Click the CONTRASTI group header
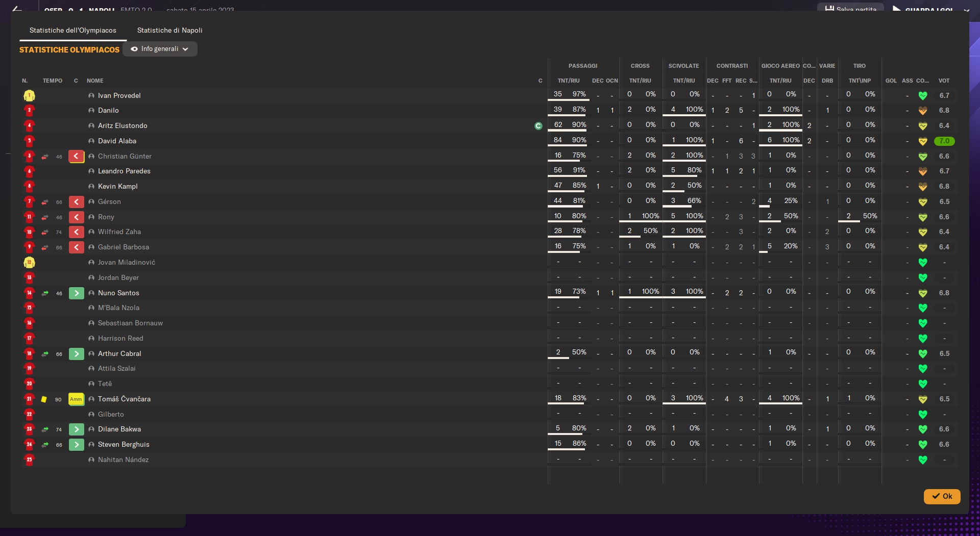Image resolution: width=980 pixels, height=536 pixels. pos(732,66)
